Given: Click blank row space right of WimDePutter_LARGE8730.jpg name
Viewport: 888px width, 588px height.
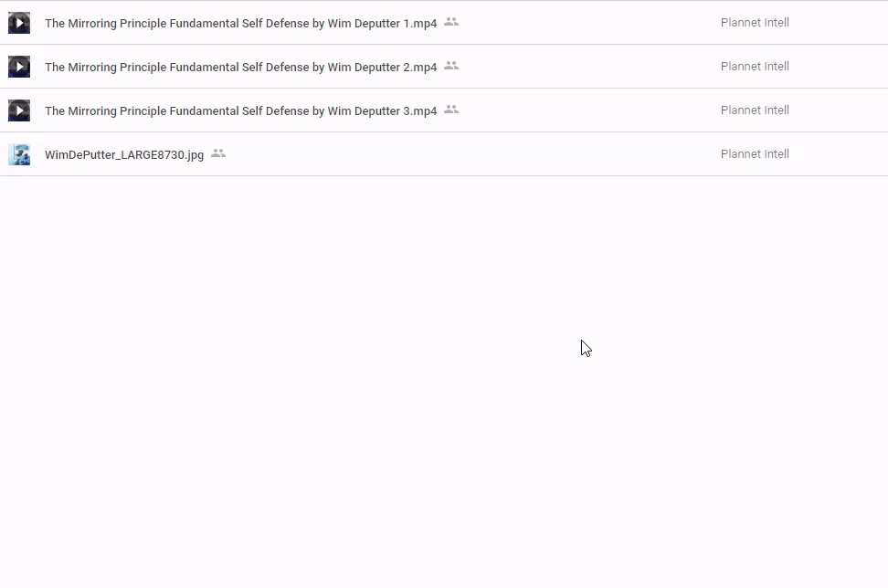Looking at the screenshot, I should pyautogui.click(x=457, y=154).
